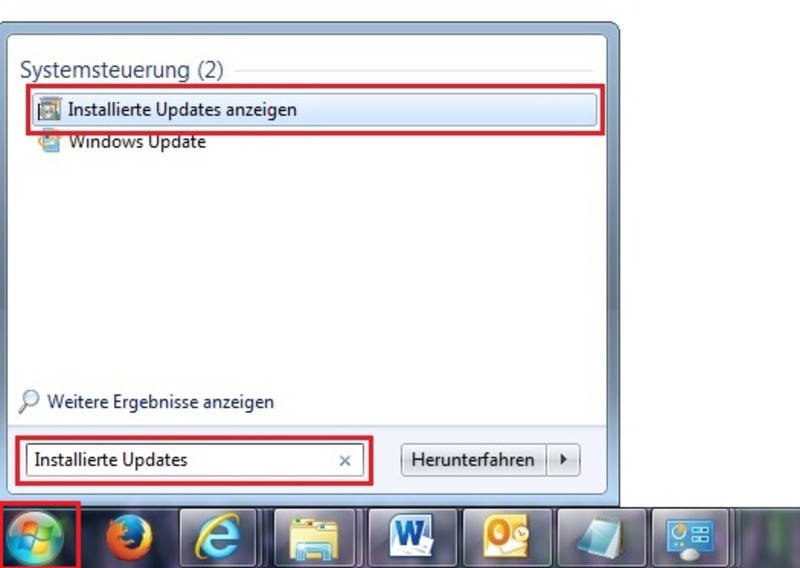Click the icon beside 'Installierte Updates anzeigen'
The height and width of the screenshot is (568, 800).
(49, 109)
